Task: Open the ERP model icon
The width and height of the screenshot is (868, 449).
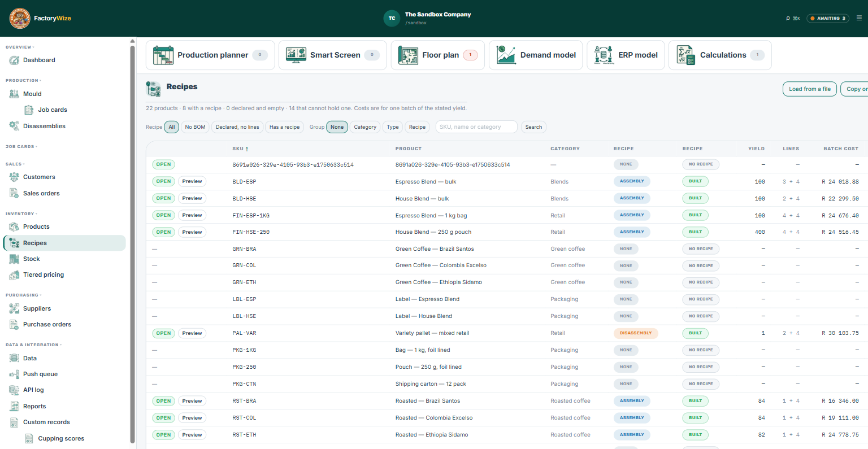Action: [x=604, y=55]
